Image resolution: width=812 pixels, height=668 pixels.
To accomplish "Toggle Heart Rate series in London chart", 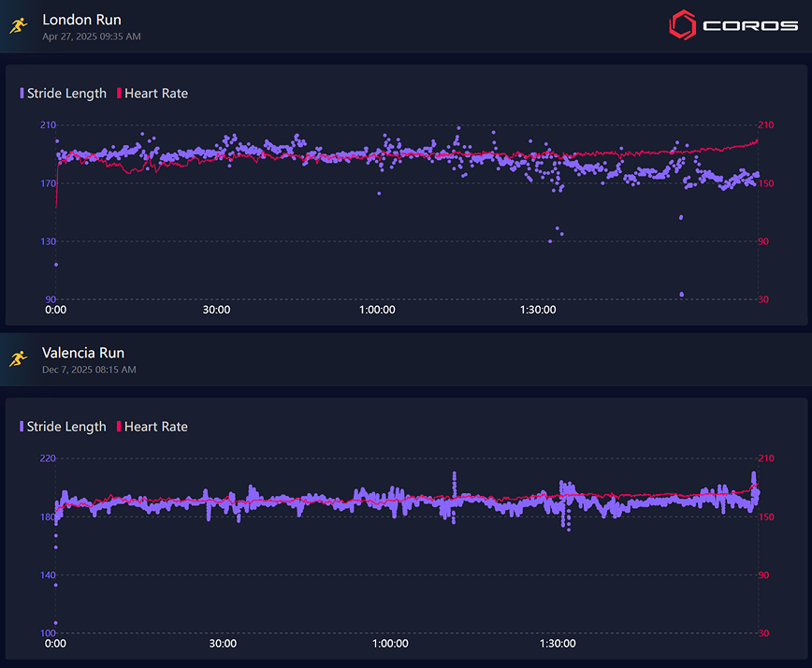I will [x=155, y=94].
